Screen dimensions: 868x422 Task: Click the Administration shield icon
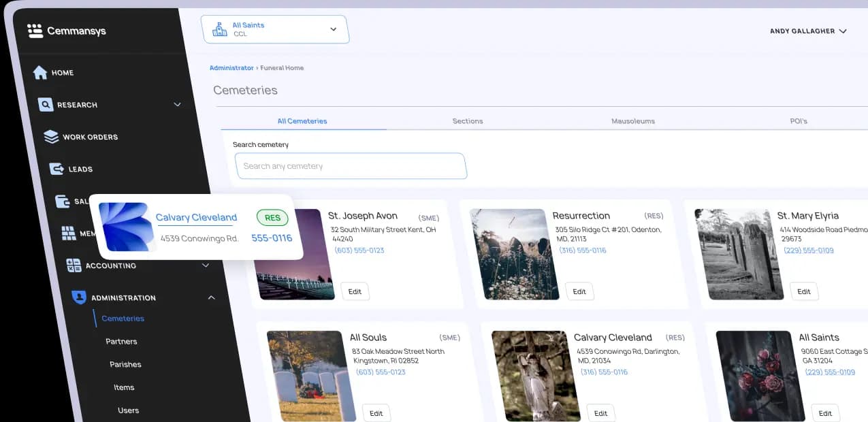tap(79, 297)
